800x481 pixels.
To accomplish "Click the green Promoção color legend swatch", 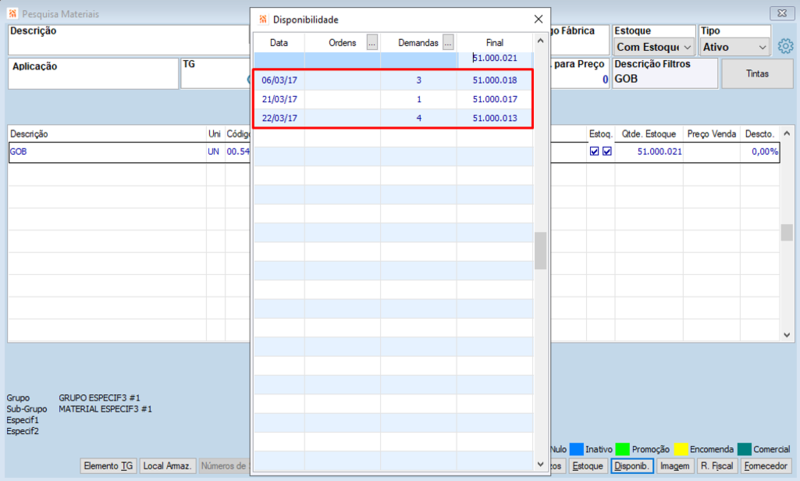I will pyautogui.click(x=622, y=449).
